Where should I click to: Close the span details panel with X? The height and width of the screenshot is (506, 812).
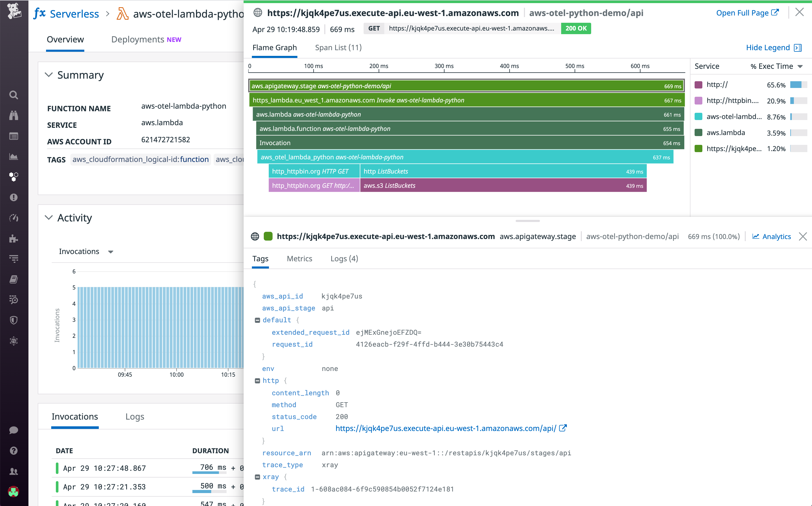(x=803, y=237)
